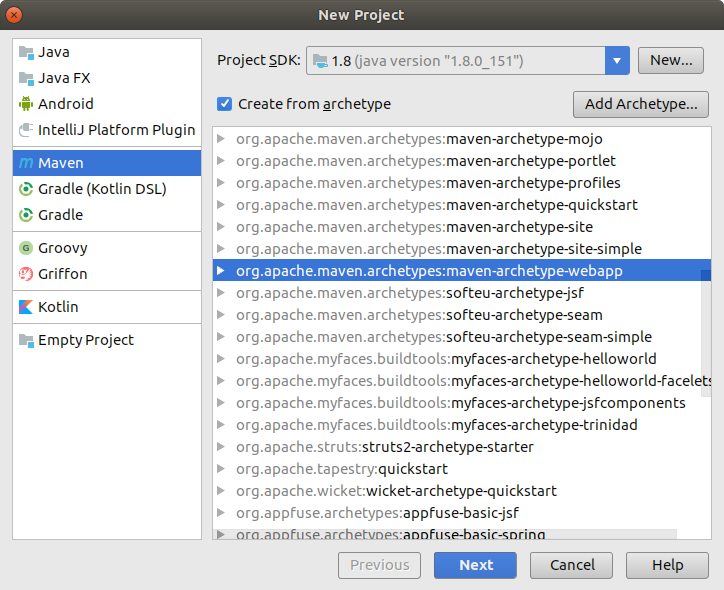Click the Empty Project folder icon

click(26, 341)
